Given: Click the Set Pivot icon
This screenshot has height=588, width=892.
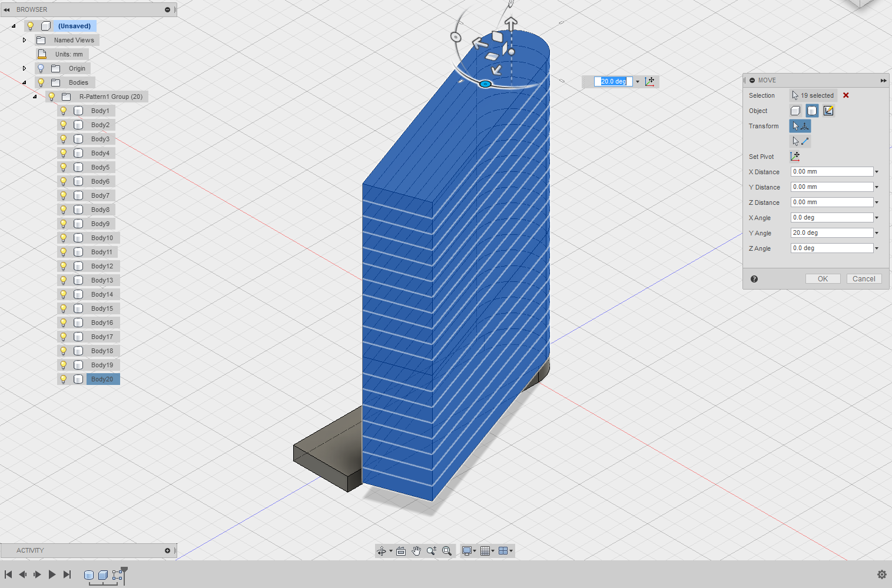Looking at the screenshot, I should [795, 157].
